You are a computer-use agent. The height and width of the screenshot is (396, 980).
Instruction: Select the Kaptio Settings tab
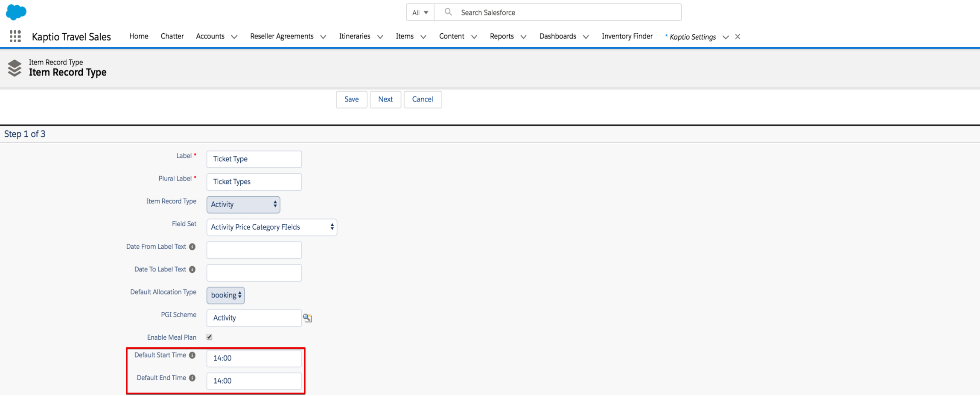click(x=692, y=37)
